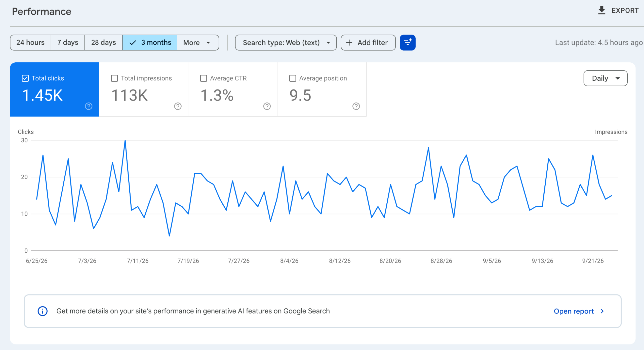Open the Daily granularity dropdown
Screen dimensions: 644x350
pos(605,78)
